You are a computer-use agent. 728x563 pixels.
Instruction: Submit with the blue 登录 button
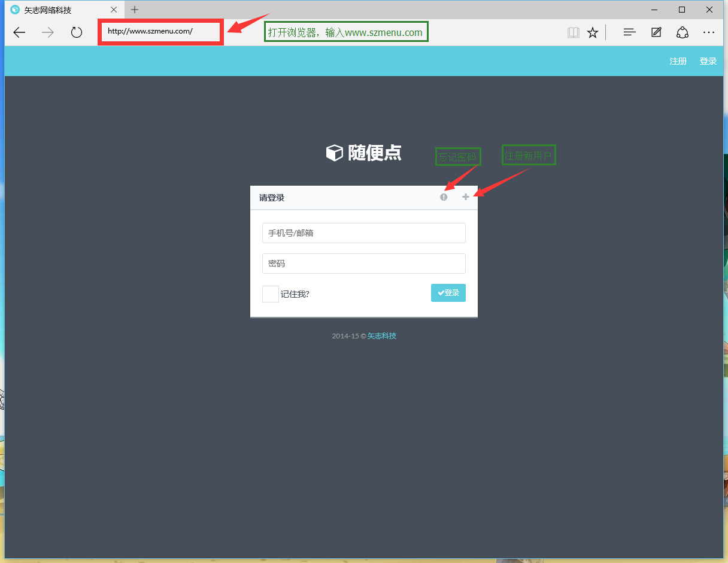pyautogui.click(x=448, y=293)
